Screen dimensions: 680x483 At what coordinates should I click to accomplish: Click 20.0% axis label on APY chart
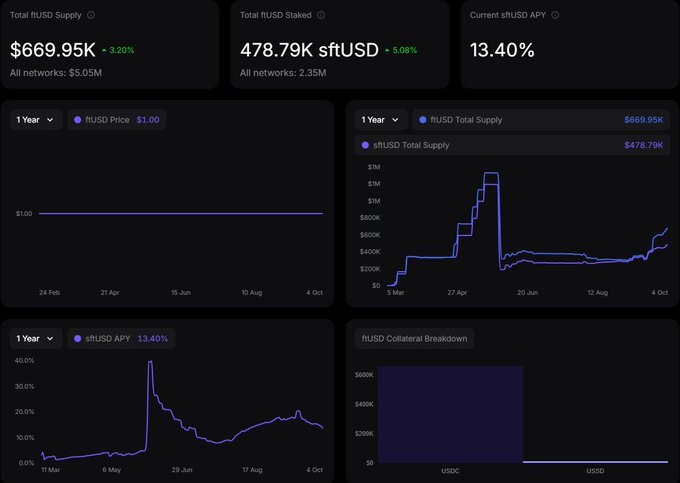click(x=24, y=412)
